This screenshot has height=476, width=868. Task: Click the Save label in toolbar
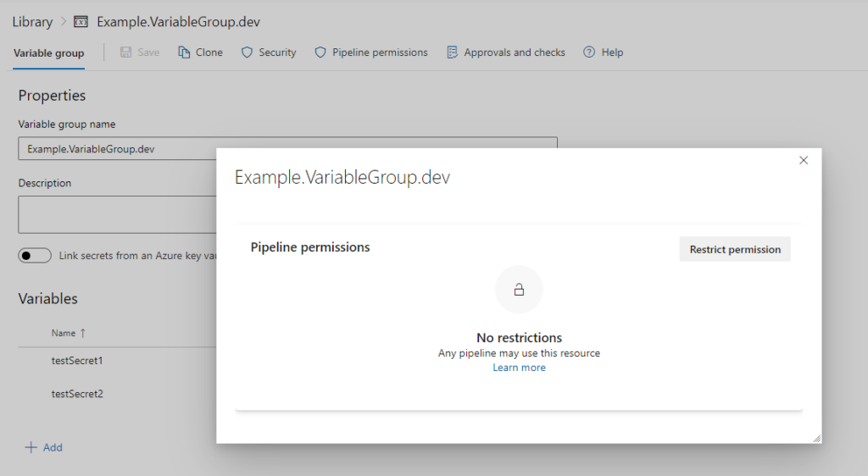coord(148,53)
